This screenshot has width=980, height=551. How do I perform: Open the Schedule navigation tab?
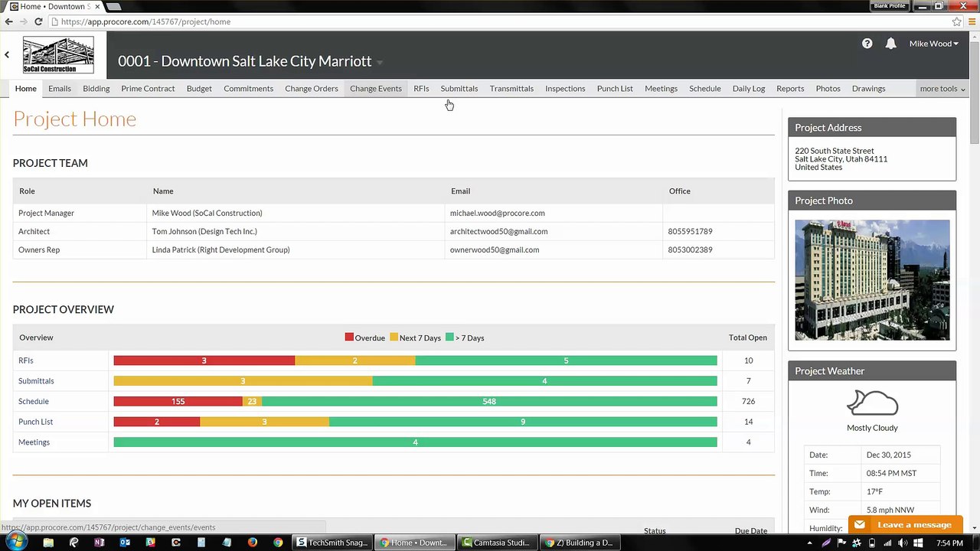pyautogui.click(x=704, y=89)
